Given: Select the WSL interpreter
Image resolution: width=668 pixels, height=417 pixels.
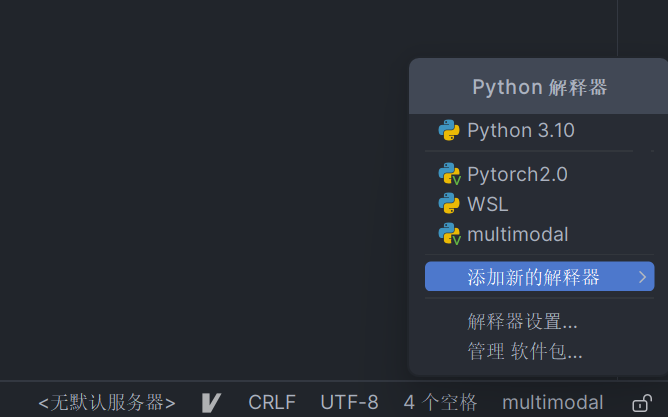Looking at the screenshot, I should click(539, 204).
